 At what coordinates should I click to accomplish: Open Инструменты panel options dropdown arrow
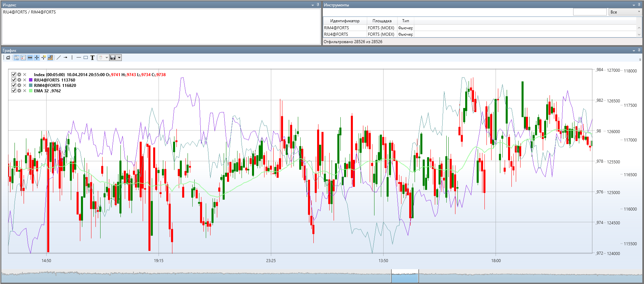coord(634,5)
